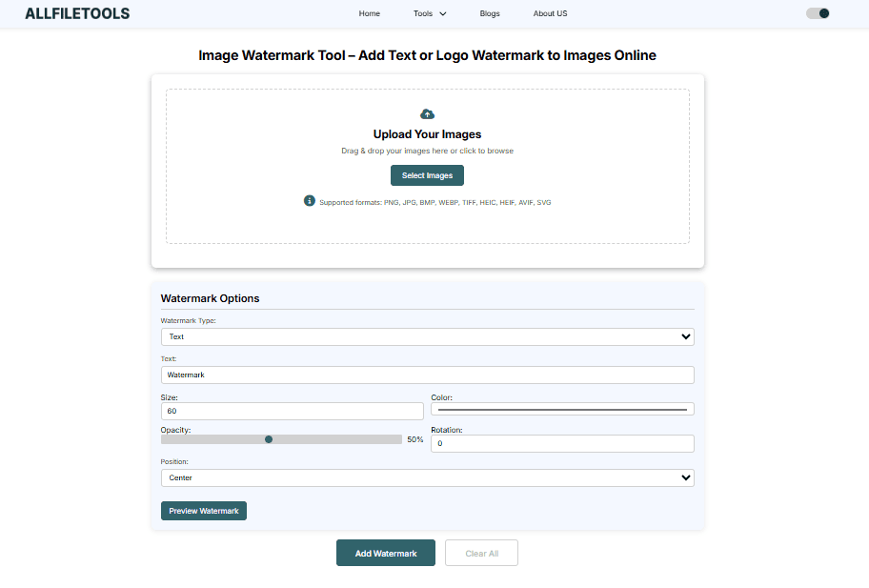
Task: Click the cloud upload icon
Action: point(427,114)
